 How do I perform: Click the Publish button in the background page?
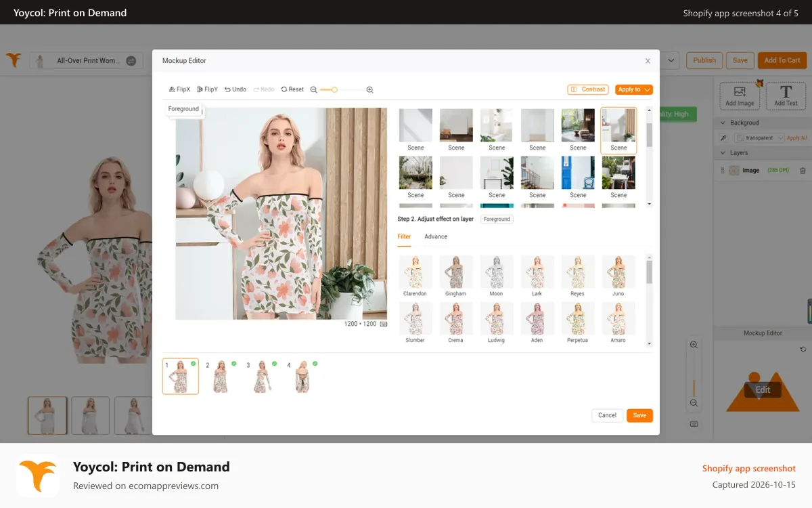(704, 60)
